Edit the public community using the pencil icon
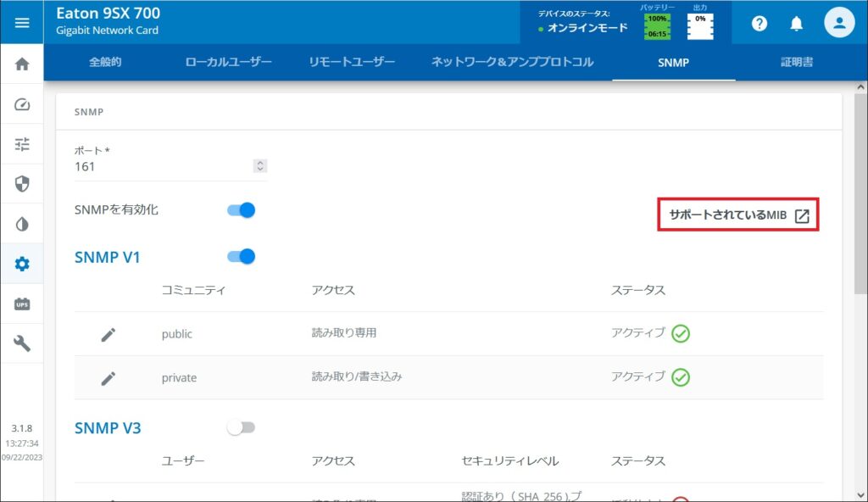Screen dimensions: 868x502 tap(108, 333)
